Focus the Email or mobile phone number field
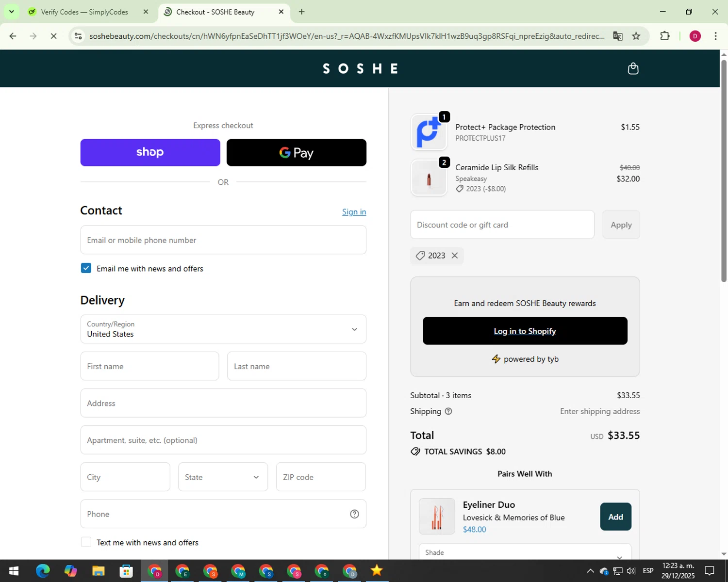 click(x=223, y=240)
